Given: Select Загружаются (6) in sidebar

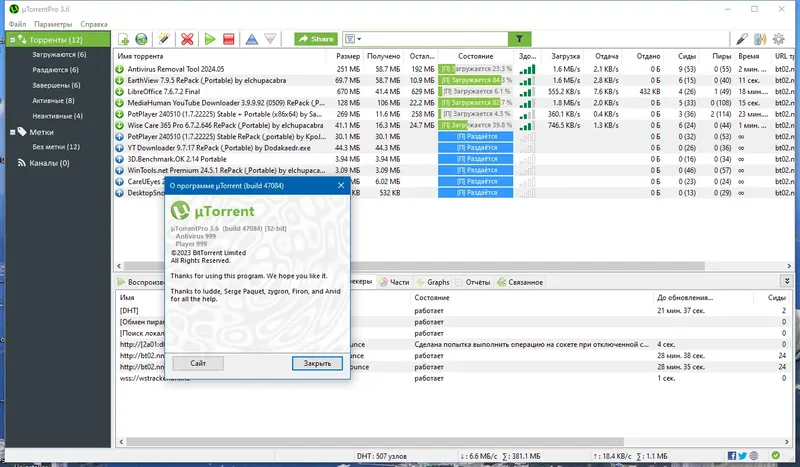Looking at the screenshot, I should (x=59, y=54).
